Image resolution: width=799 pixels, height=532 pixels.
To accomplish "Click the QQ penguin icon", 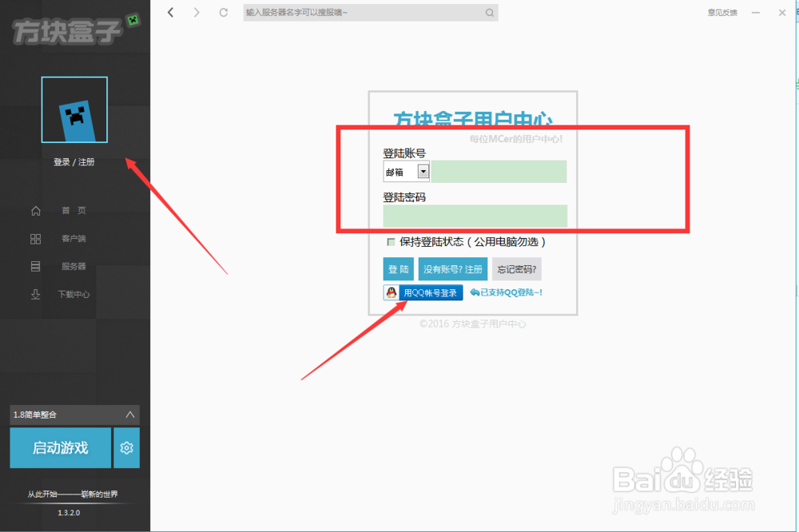I will tap(392, 292).
